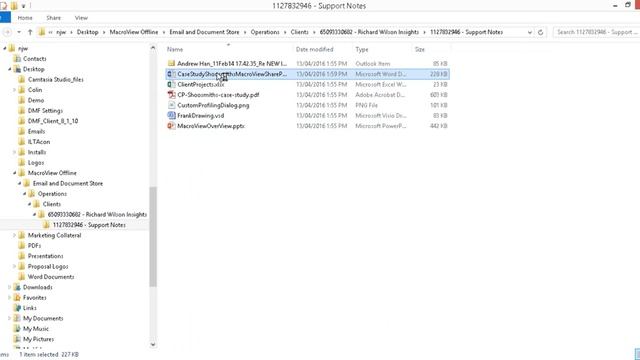The height and width of the screenshot is (360, 640).
Task: Click the MacroView Offline breadcrumb
Action: coord(133,32)
